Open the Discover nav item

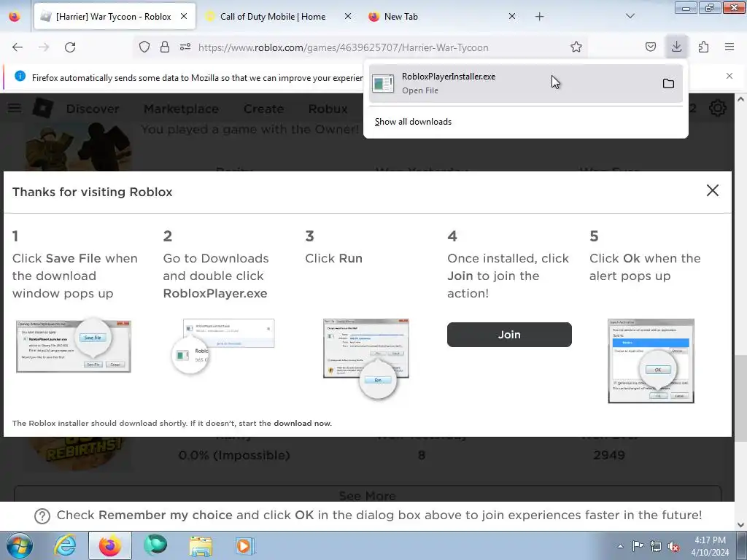93,109
